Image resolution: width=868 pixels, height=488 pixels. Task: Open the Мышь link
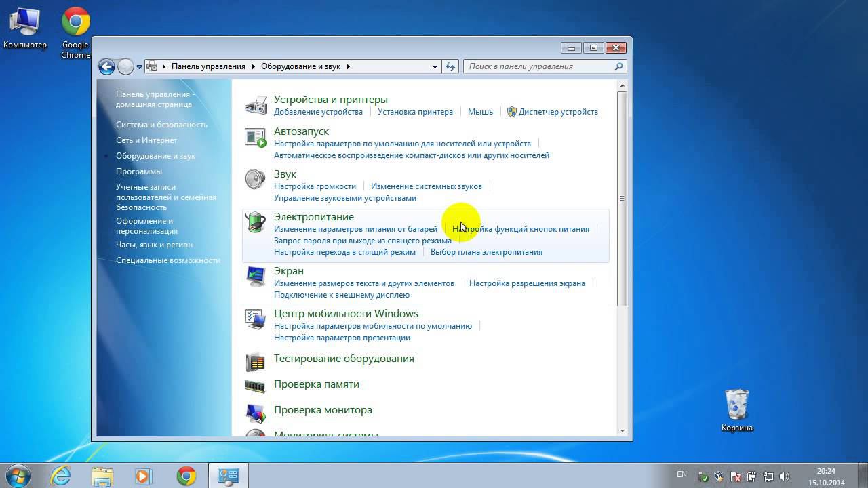480,112
